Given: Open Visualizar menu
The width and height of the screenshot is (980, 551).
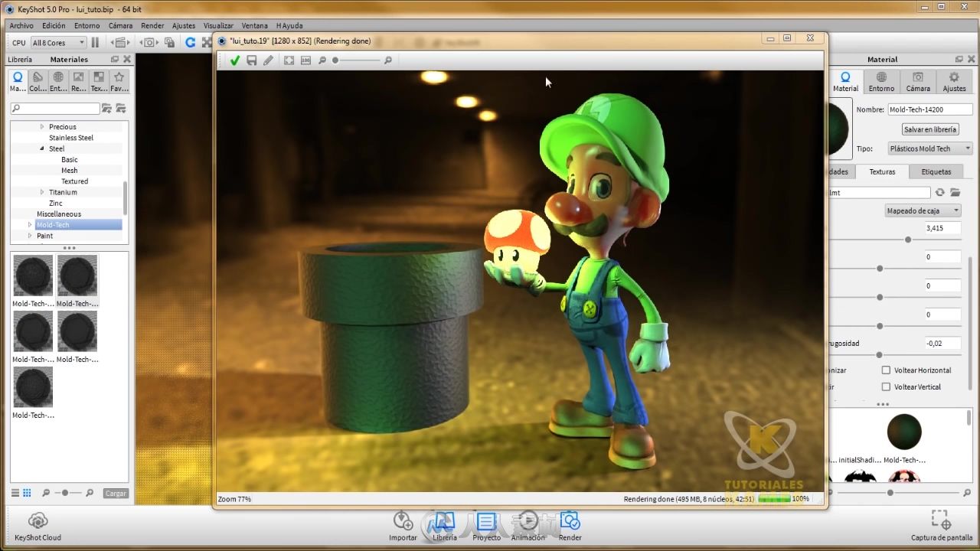Looking at the screenshot, I should (218, 25).
